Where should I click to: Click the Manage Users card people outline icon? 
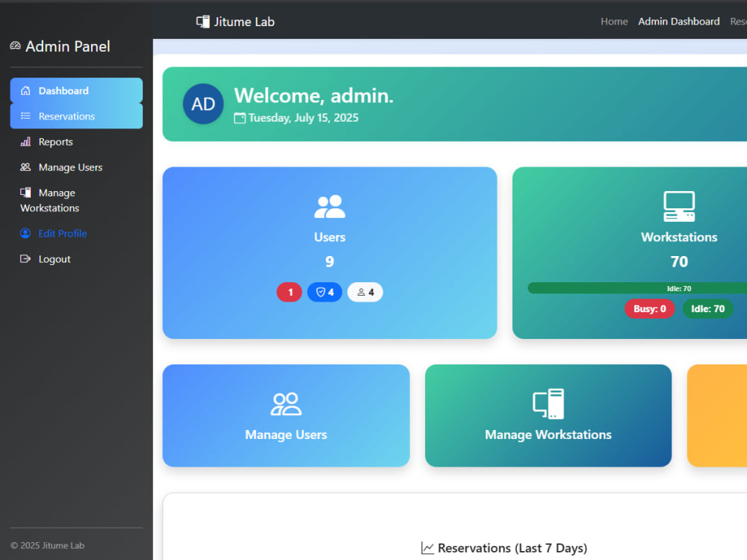pos(286,404)
